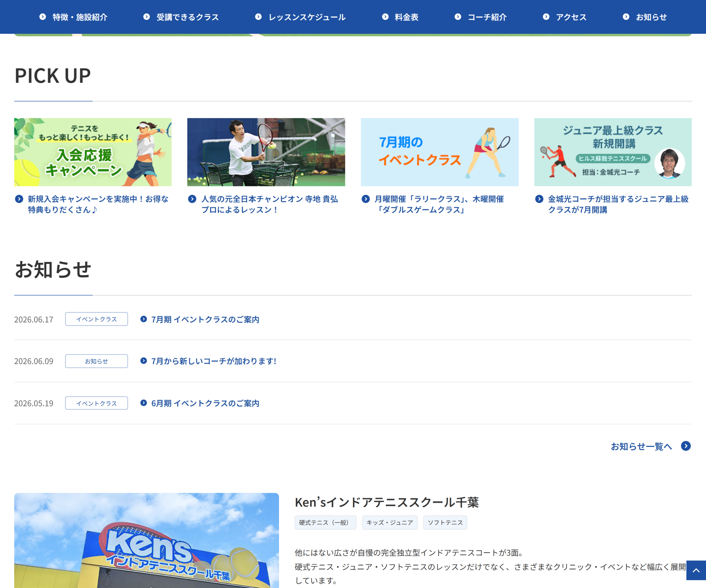Click the Ken'sインドアテニススクール千葉 heading
Viewport: 706px width, 588px height.
[387, 502]
